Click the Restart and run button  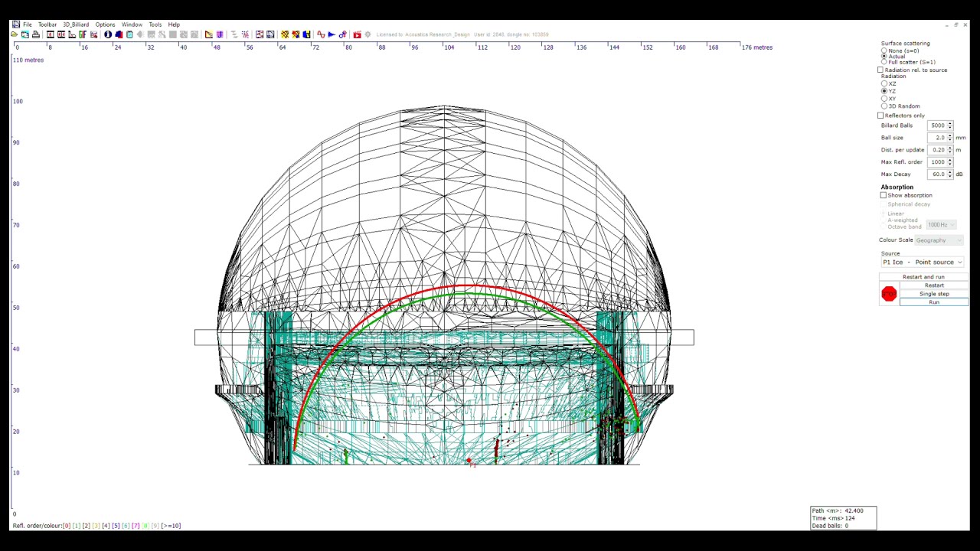pyautogui.click(x=923, y=277)
